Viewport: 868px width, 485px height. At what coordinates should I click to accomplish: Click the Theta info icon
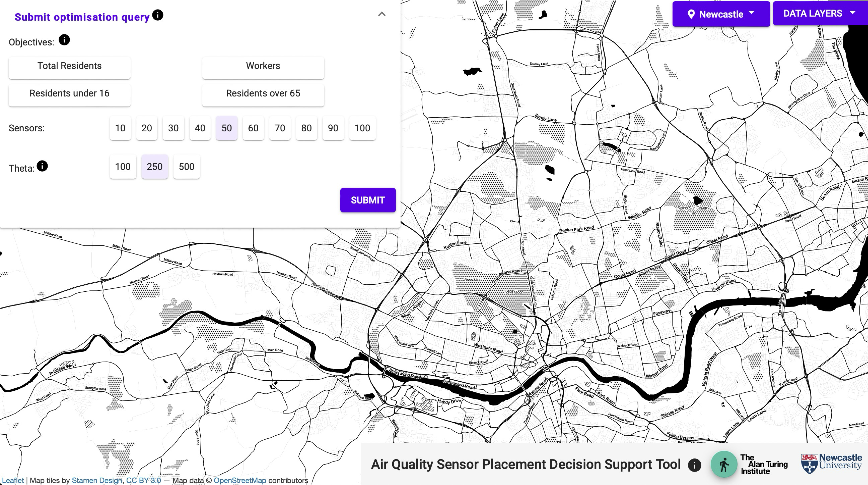[42, 166]
